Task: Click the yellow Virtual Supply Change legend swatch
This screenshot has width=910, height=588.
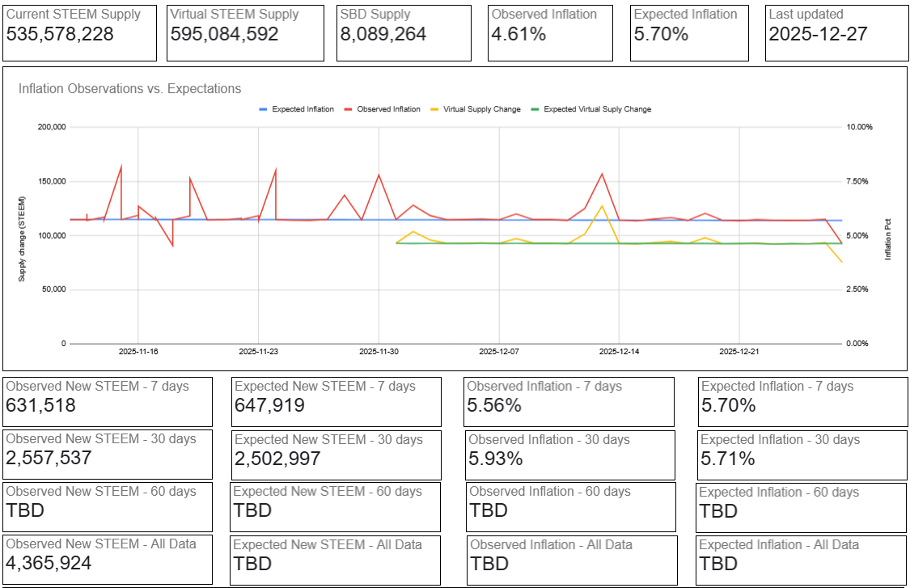Action: pyautogui.click(x=434, y=109)
